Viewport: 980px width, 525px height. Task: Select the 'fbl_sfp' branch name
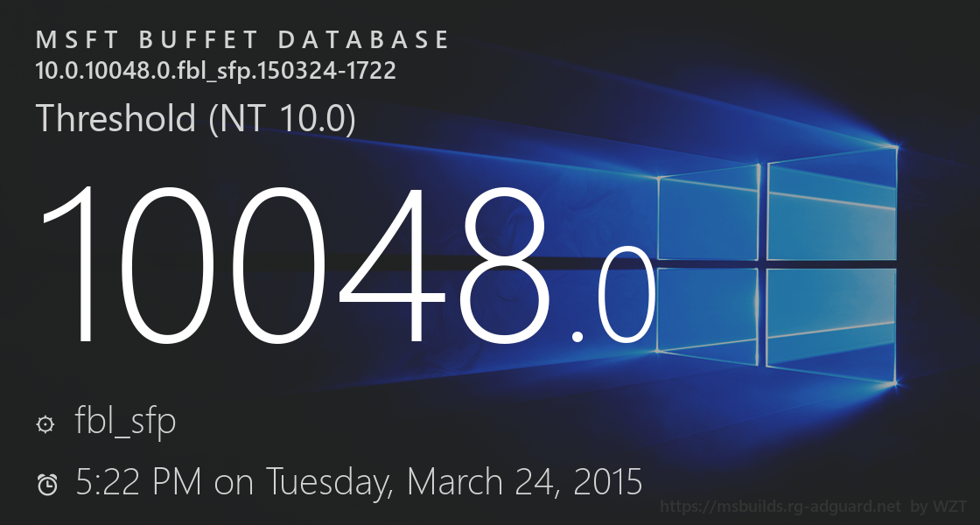[126, 422]
